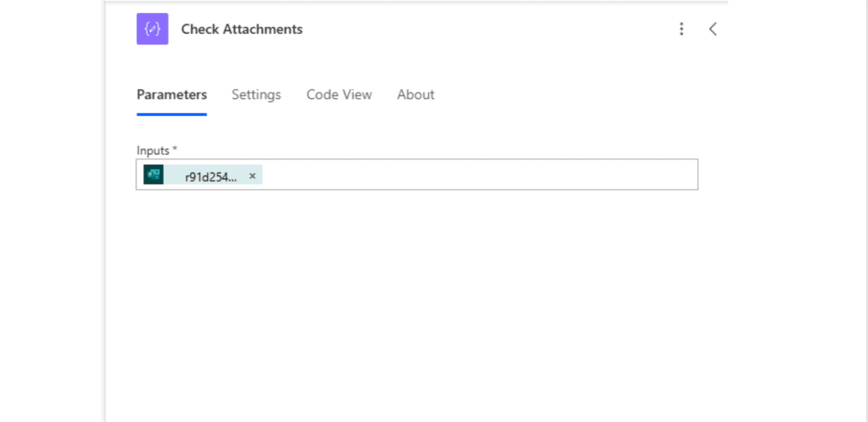The image size is (868, 422).
Task: Remove the r91d254... token with its x
Action: (252, 176)
